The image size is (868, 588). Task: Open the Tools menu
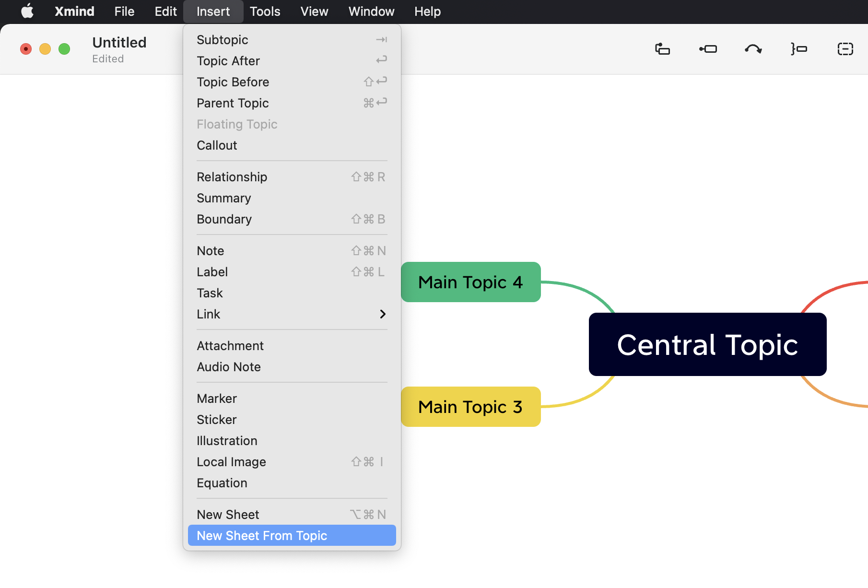(265, 11)
